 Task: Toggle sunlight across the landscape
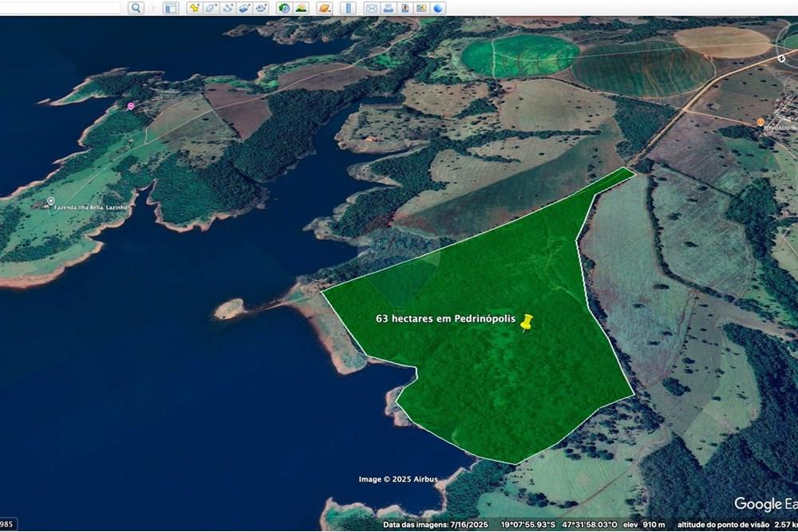tap(301, 8)
